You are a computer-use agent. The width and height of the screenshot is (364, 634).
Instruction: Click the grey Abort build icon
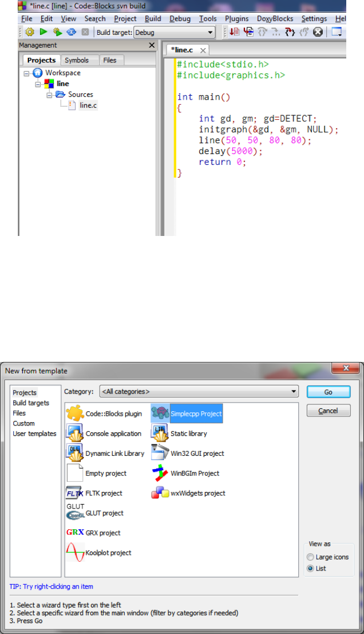click(x=85, y=32)
